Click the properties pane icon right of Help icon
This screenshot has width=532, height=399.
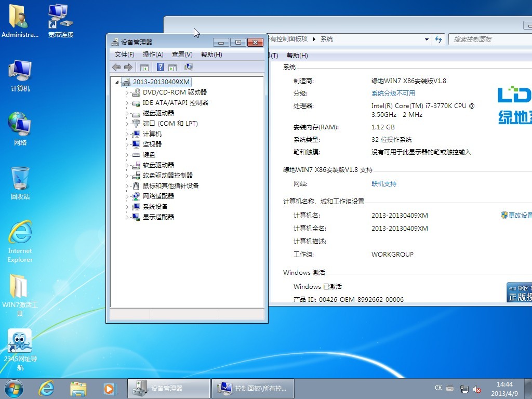pos(172,67)
